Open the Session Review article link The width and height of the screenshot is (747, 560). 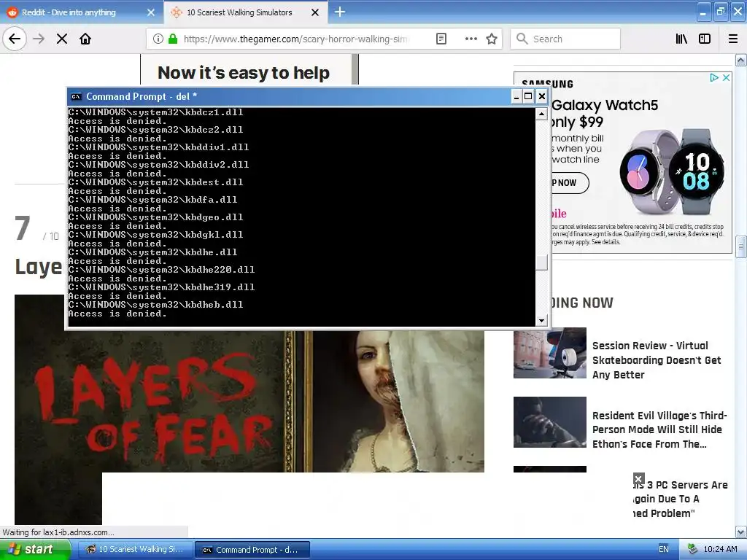pyautogui.click(x=657, y=360)
